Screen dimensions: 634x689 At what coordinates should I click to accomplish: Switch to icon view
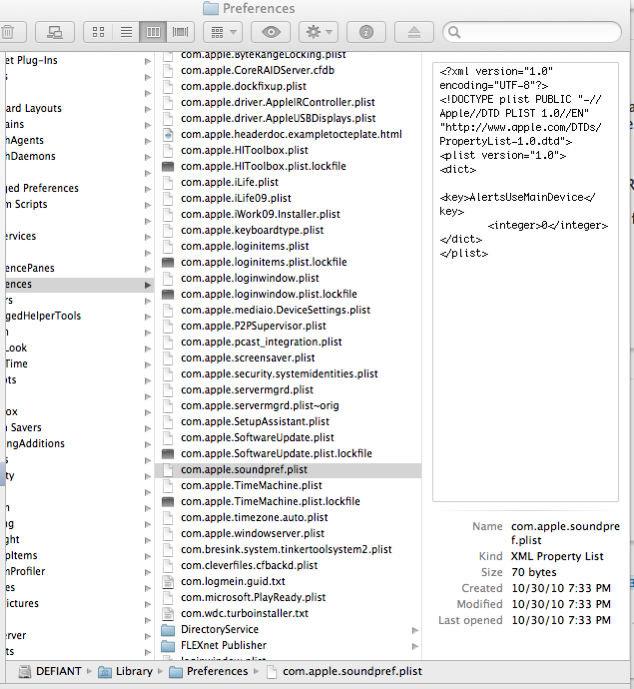click(x=98, y=32)
